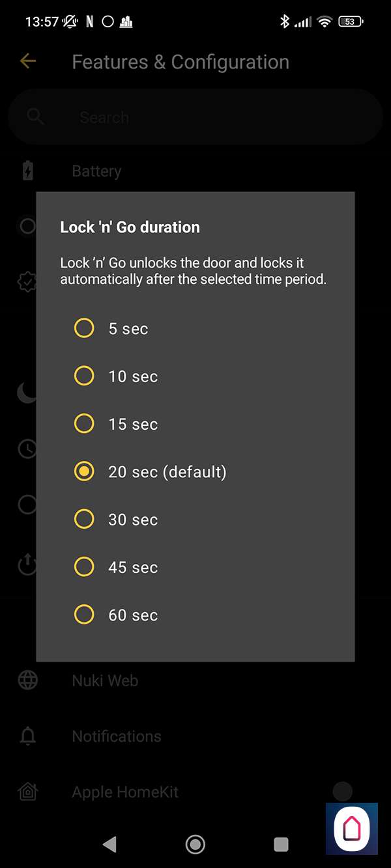The width and height of the screenshot is (391, 868).
Task: Open the Notifications menu item
Action: pyautogui.click(x=117, y=736)
